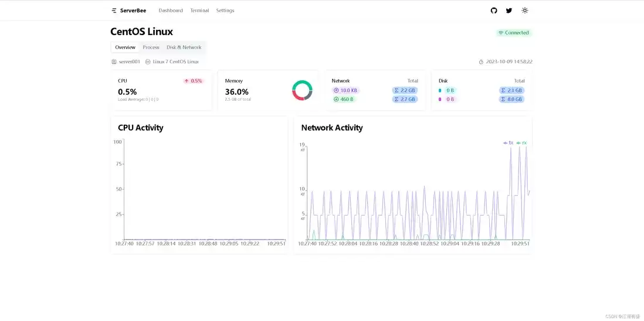
Task: Click the network download 460 B badge
Action: pos(343,99)
